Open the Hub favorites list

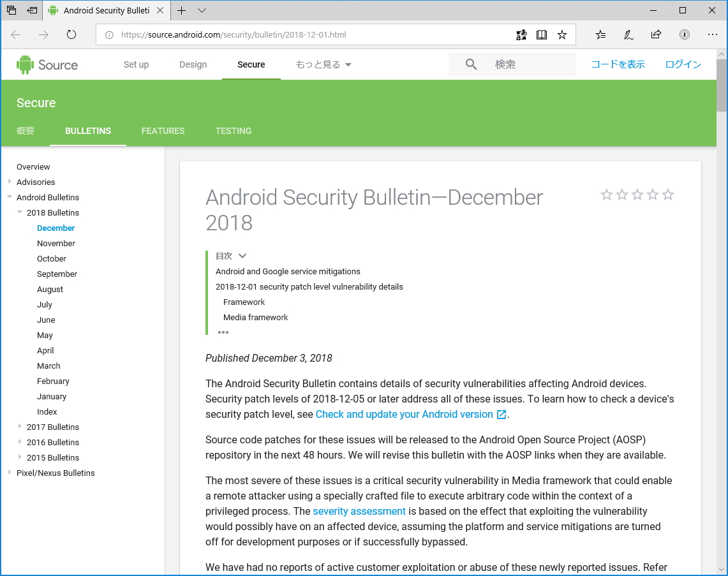(x=600, y=34)
